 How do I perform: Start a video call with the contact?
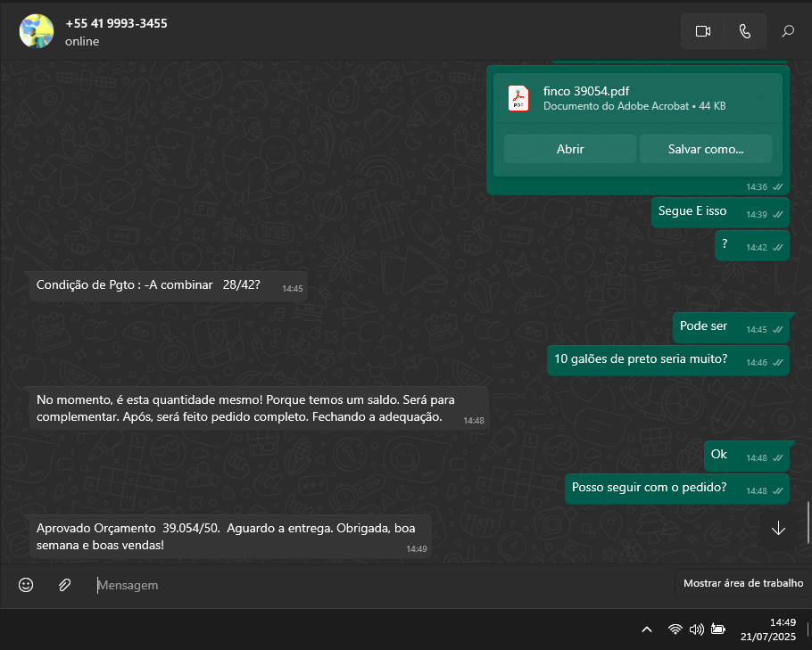(702, 31)
